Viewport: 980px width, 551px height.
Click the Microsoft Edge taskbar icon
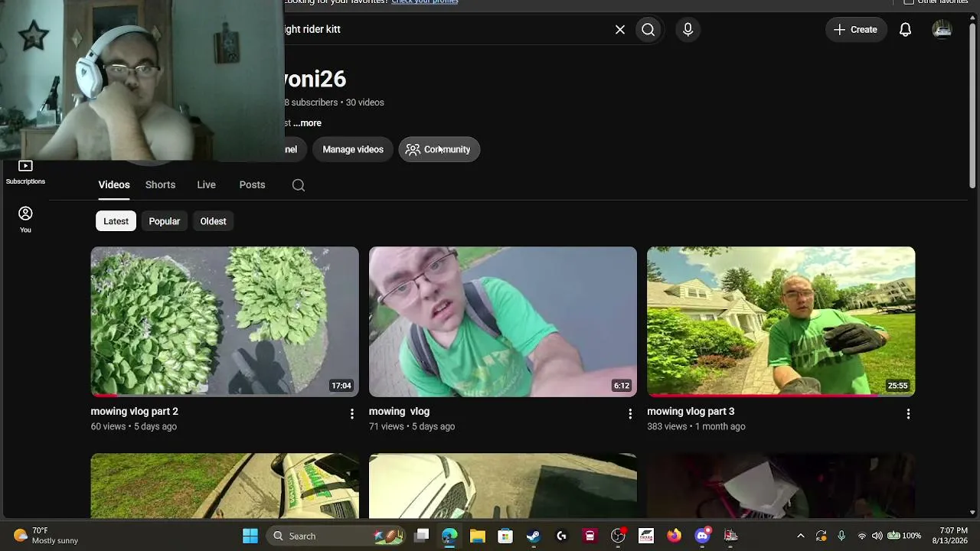(x=449, y=536)
